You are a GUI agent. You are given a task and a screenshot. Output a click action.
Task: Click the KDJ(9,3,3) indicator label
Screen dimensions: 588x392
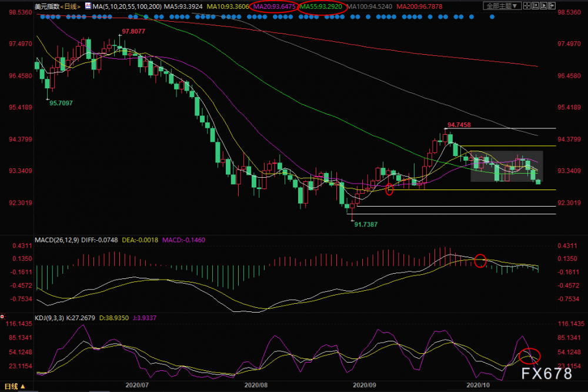pyautogui.click(x=49, y=318)
